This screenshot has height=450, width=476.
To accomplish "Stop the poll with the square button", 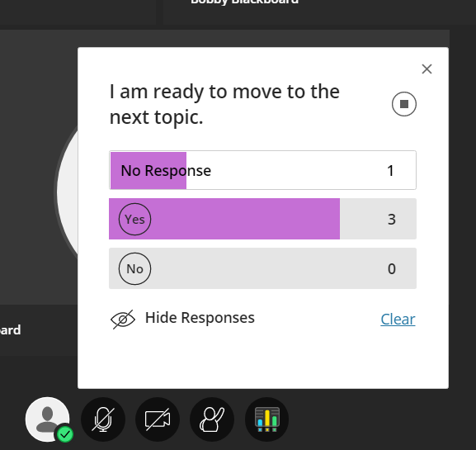I will (x=403, y=104).
